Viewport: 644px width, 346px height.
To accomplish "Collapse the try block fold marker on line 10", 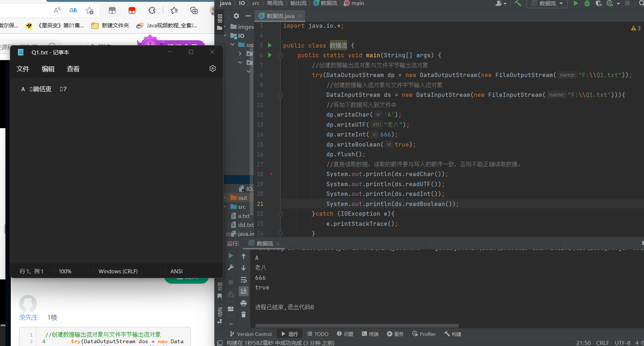I will (x=281, y=95).
